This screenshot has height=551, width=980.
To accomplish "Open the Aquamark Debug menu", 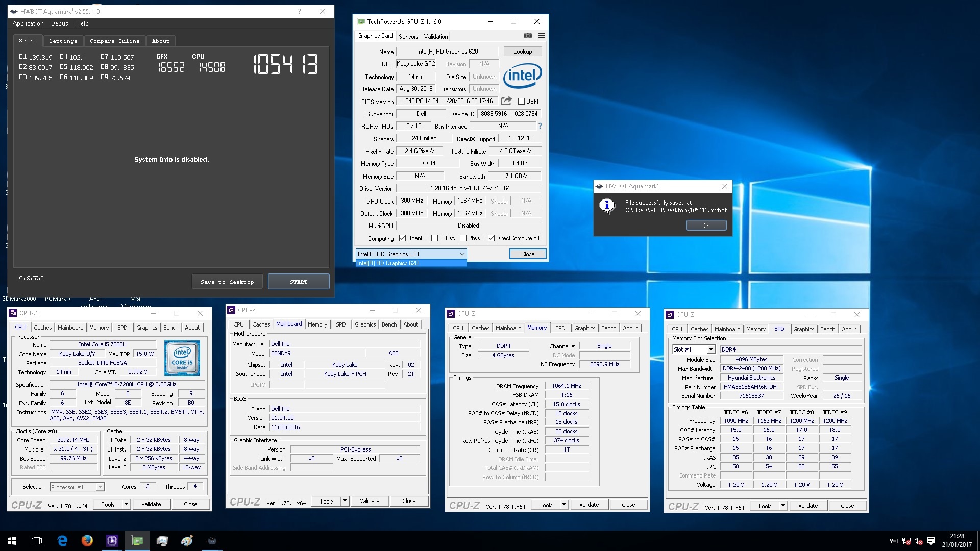I will pyautogui.click(x=60, y=23).
